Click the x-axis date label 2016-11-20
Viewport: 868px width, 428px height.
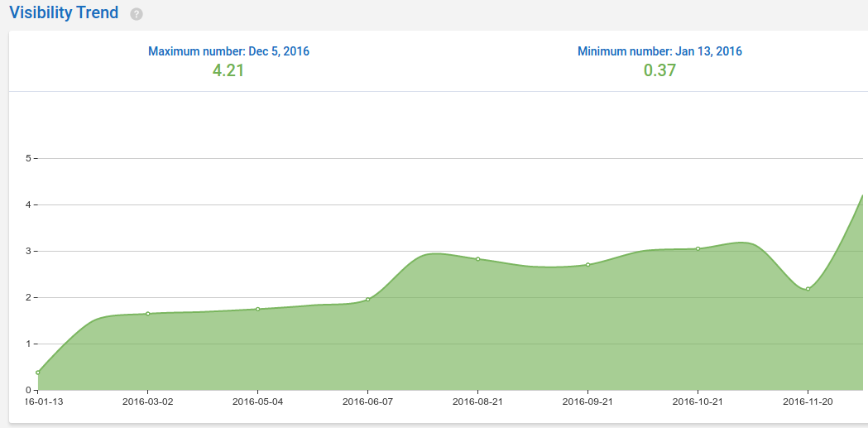coord(808,402)
